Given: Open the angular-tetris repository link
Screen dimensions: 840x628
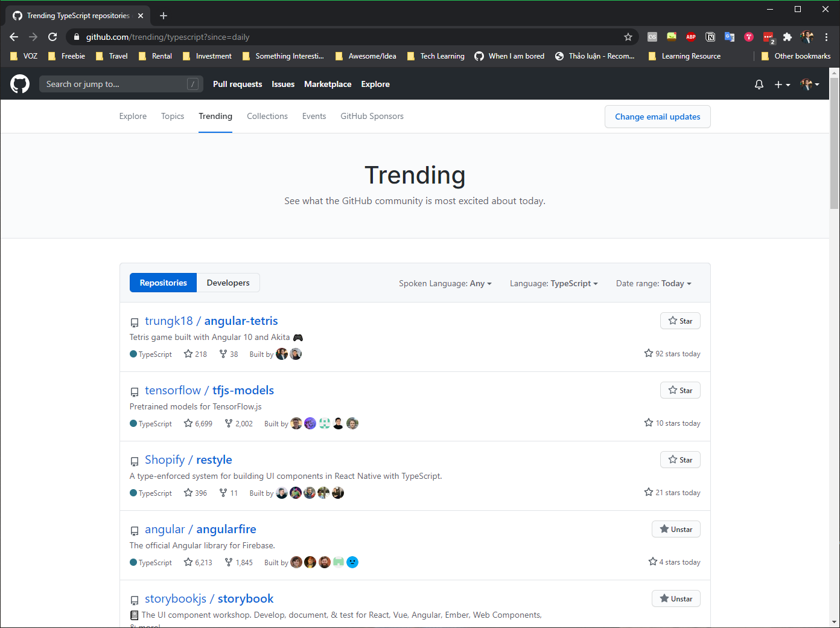Looking at the screenshot, I should point(211,321).
